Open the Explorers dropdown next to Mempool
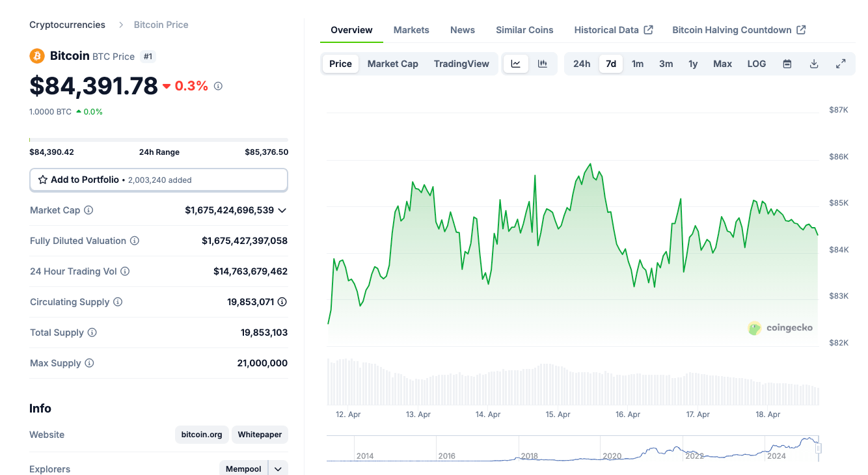 click(x=278, y=468)
